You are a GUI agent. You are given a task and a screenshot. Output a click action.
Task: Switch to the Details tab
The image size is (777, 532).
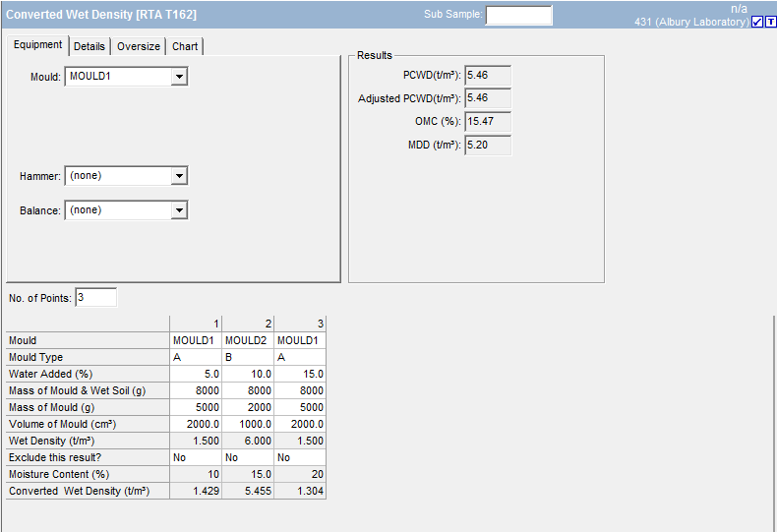coord(90,46)
